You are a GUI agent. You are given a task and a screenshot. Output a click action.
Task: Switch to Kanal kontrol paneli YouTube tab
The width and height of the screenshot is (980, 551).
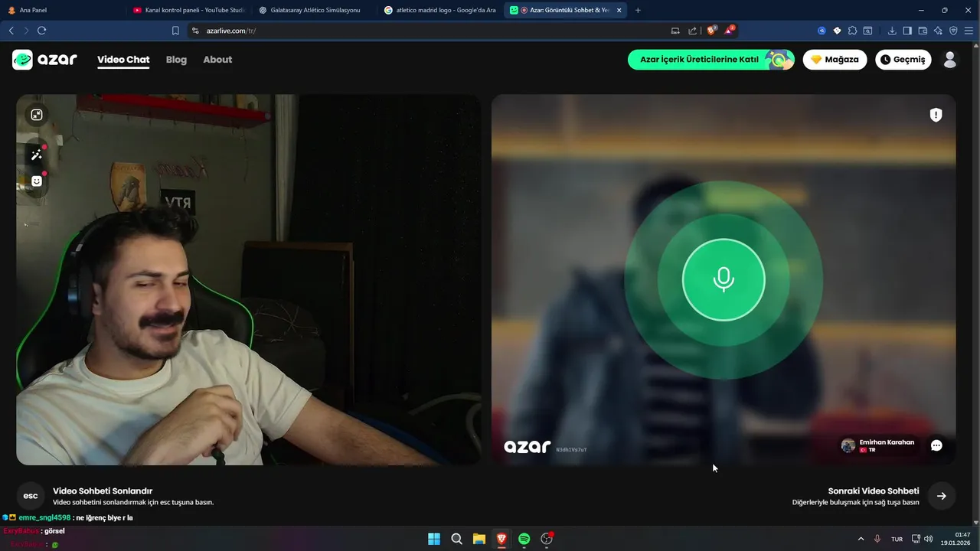coord(188,10)
